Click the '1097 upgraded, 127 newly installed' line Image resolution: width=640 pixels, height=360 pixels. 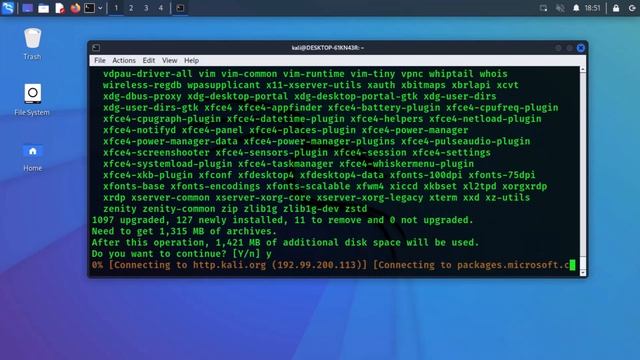pyautogui.click(x=282, y=220)
